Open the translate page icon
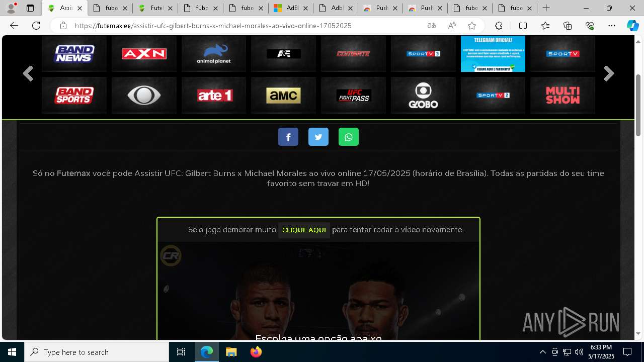This screenshot has height=362, width=644. pos(432,26)
